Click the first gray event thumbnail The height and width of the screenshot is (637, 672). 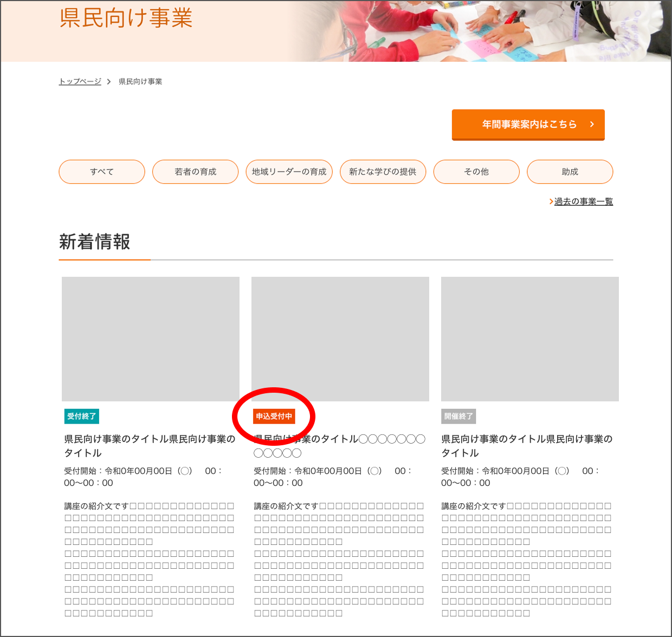(150, 339)
